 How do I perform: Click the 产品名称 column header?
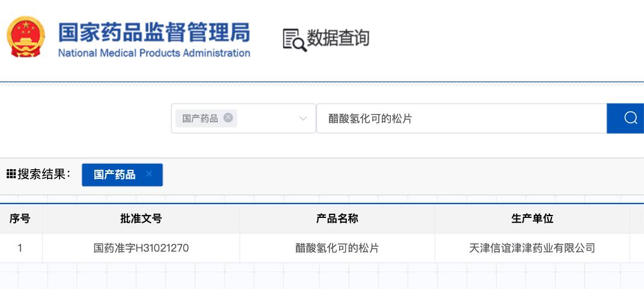pyautogui.click(x=337, y=219)
